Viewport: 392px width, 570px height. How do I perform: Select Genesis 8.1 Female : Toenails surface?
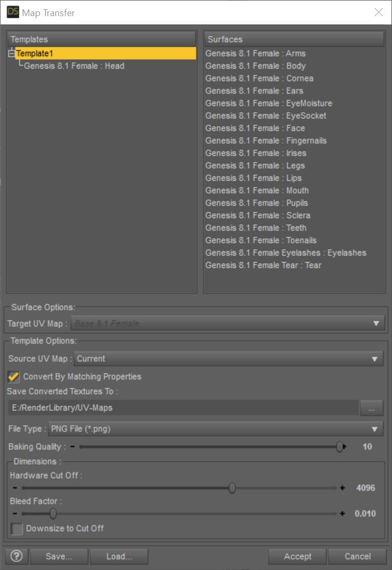(x=261, y=240)
